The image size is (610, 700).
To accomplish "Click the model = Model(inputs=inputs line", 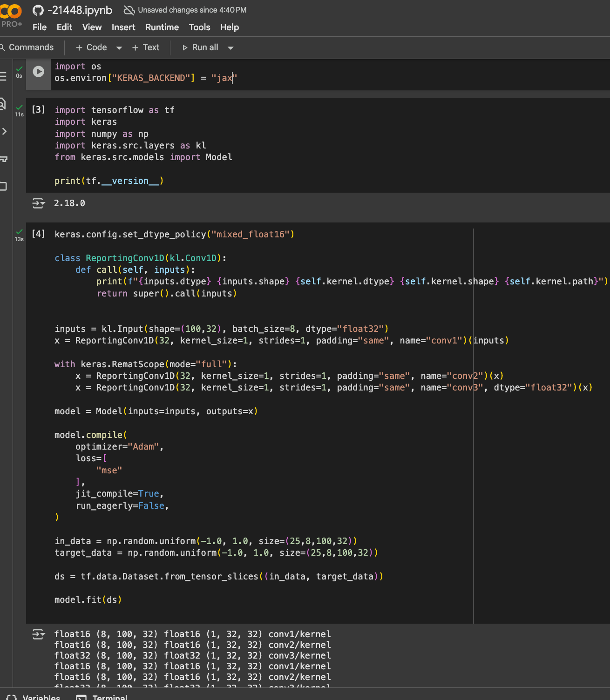I will point(156,411).
